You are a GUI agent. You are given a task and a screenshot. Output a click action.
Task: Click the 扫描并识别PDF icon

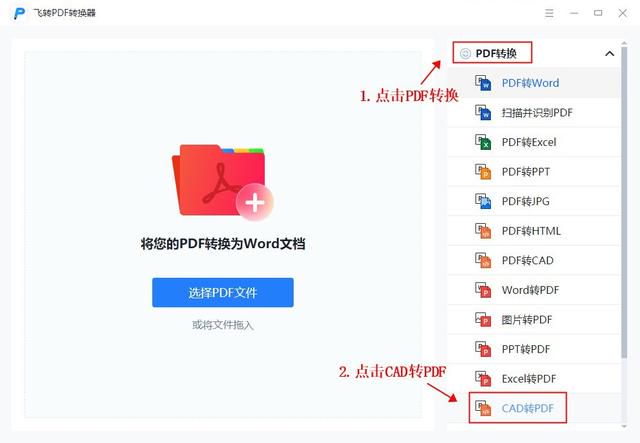tap(483, 112)
